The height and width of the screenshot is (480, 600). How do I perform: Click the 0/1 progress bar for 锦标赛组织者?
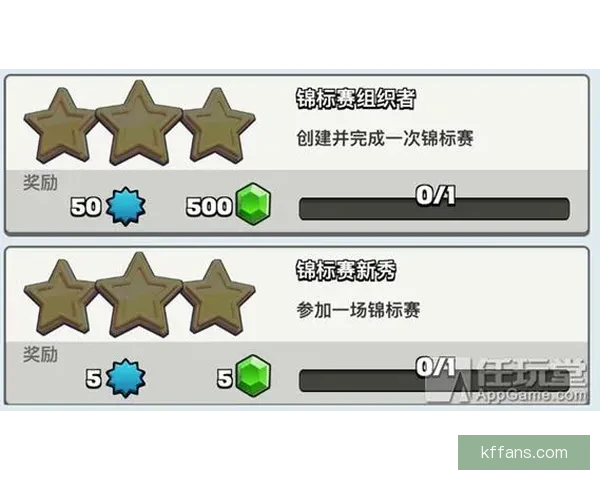[x=434, y=209]
